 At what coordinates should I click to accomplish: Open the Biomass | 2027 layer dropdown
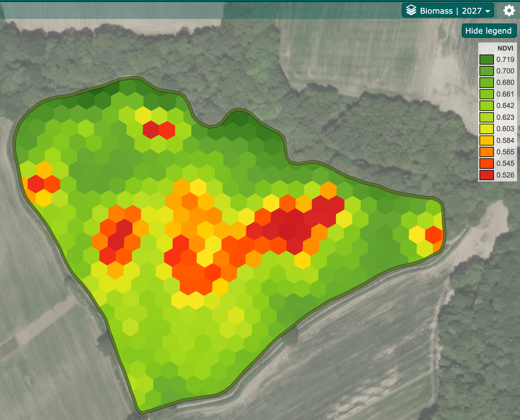point(448,10)
